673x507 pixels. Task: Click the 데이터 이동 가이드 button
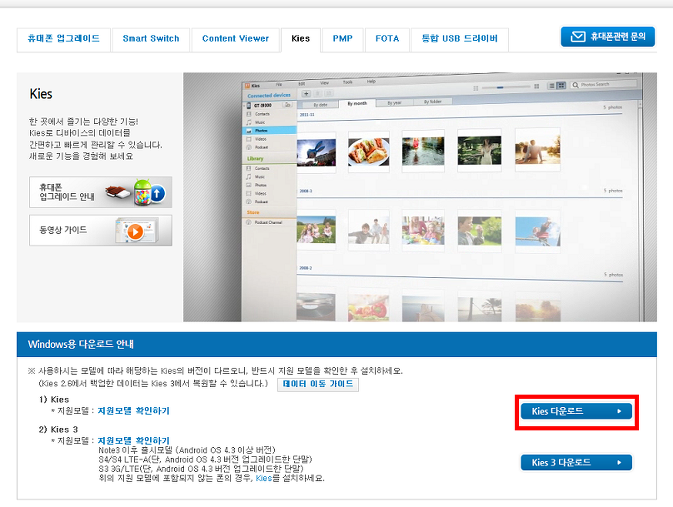point(318,384)
